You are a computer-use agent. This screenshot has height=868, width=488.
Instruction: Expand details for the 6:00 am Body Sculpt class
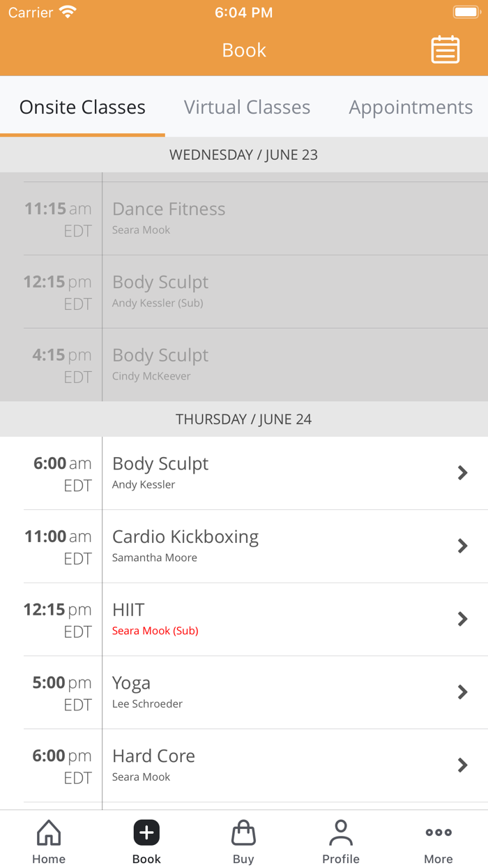[462, 473]
